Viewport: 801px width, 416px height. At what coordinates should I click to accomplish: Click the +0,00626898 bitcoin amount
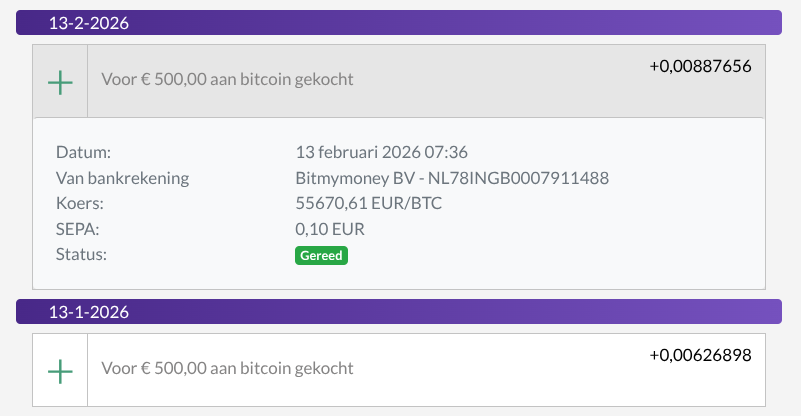click(700, 355)
